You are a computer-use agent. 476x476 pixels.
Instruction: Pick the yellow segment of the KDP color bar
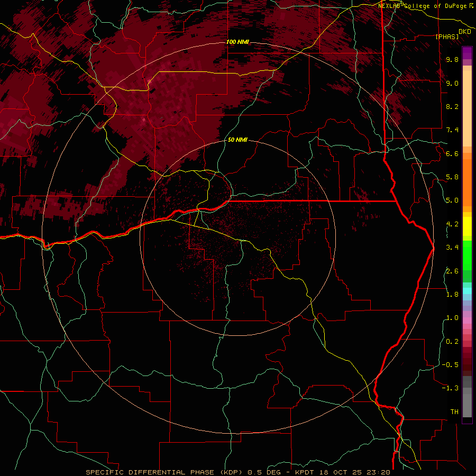tap(467, 226)
